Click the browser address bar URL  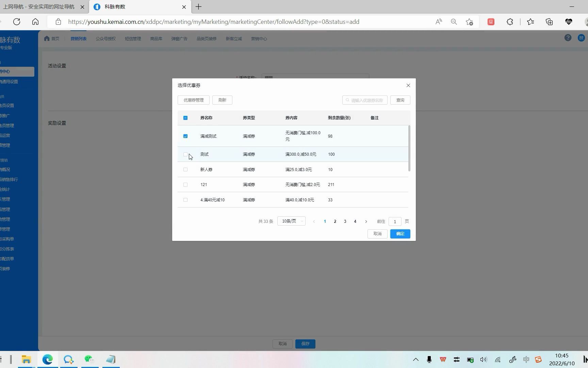[x=214, y=22]
